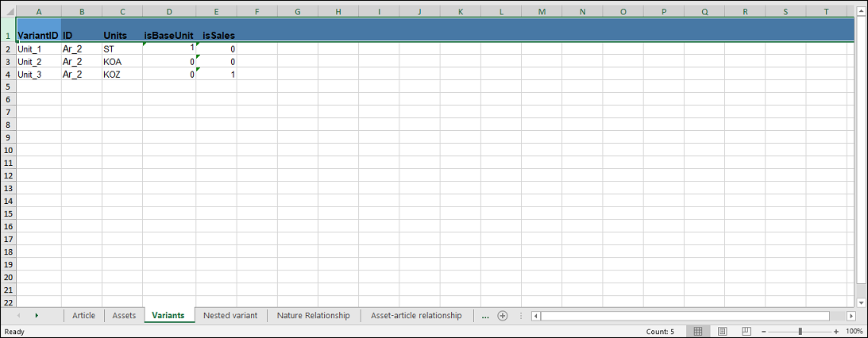This screenshot has height=338, width=868.
Task: Click the zoom in plus button
Action: coord(836,332)
